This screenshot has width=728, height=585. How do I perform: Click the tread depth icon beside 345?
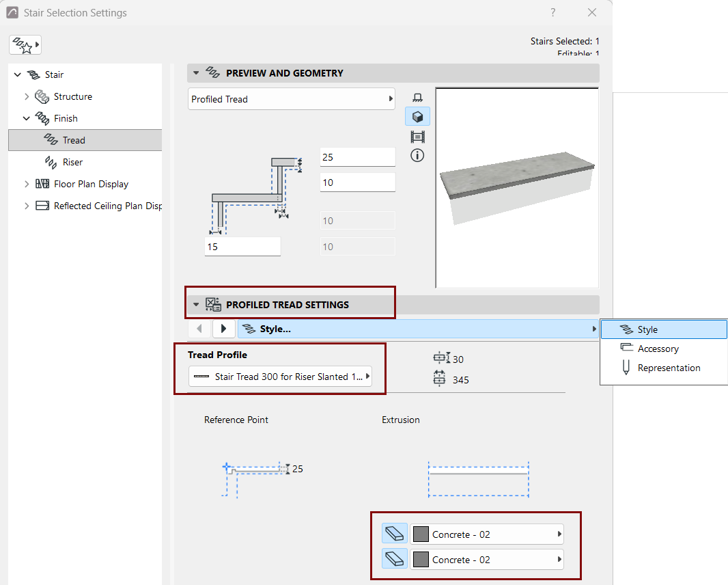(439, 378)
